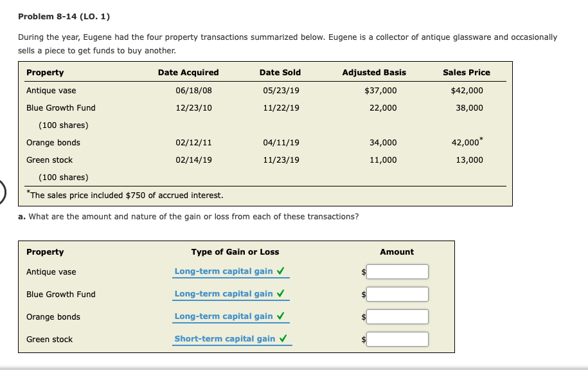Click 'Property' header in the answer table
The height and width of the screenshot is (373, 588).
point(45,252)
